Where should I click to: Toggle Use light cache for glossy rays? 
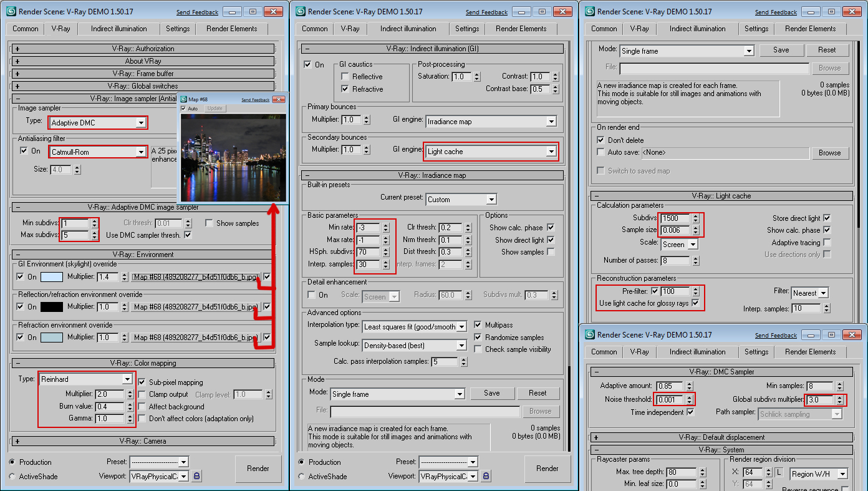695,303
